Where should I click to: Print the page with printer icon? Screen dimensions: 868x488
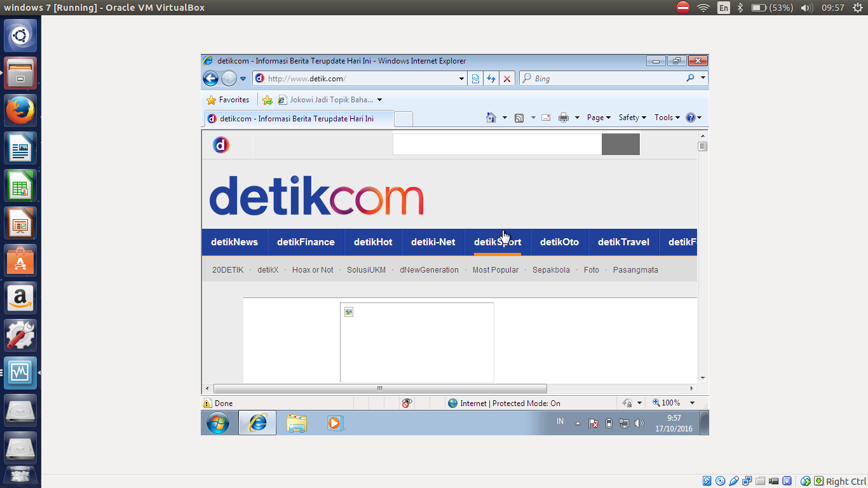pos(564,118)
